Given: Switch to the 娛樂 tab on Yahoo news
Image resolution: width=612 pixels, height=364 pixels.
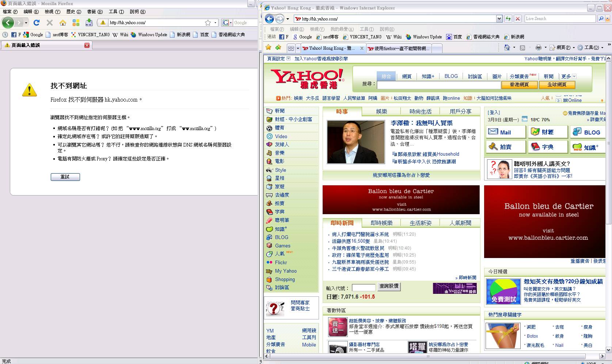Looking at the screenshot, I should click(x=381, y=111).
